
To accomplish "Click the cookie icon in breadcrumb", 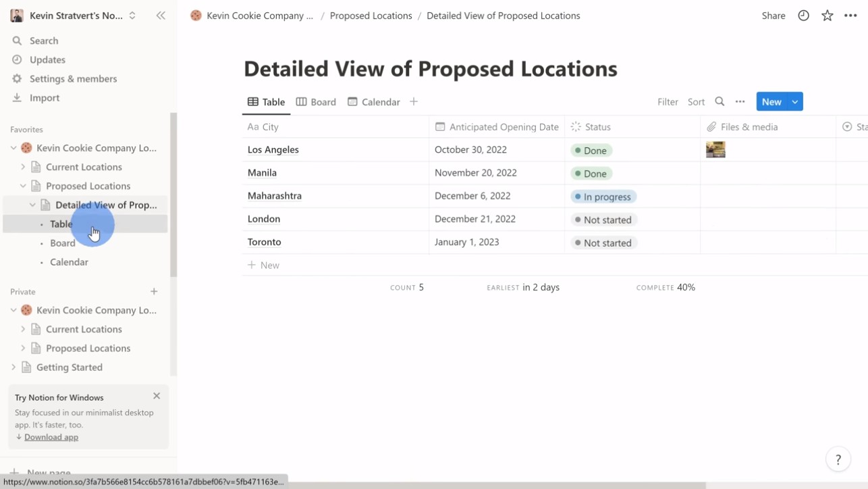I will 196,16.
